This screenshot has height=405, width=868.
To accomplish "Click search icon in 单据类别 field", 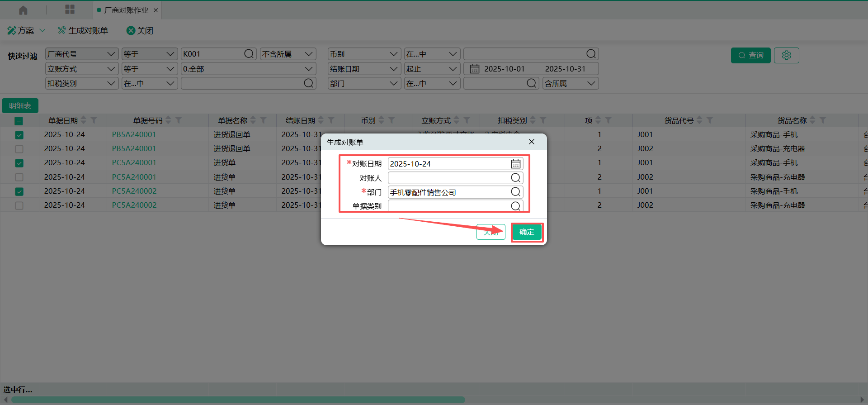I will click(x=515, y=206).
